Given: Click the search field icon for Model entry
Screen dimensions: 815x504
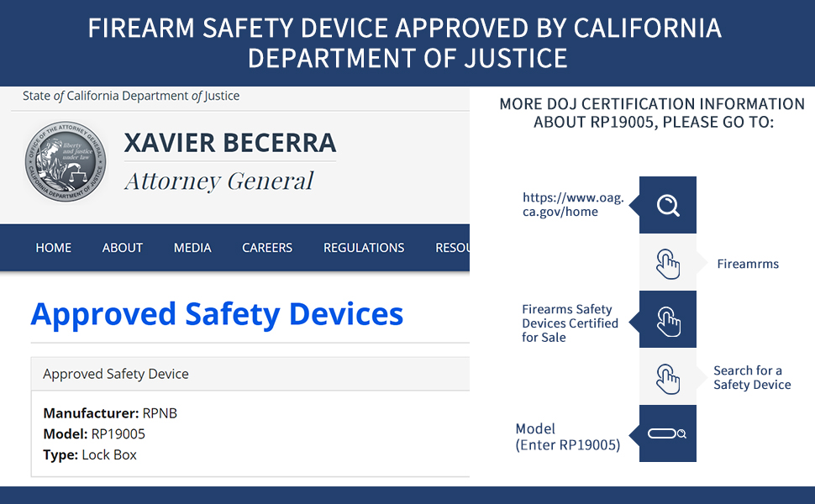Looking at the screenshot, I should [x=668, y=433].
